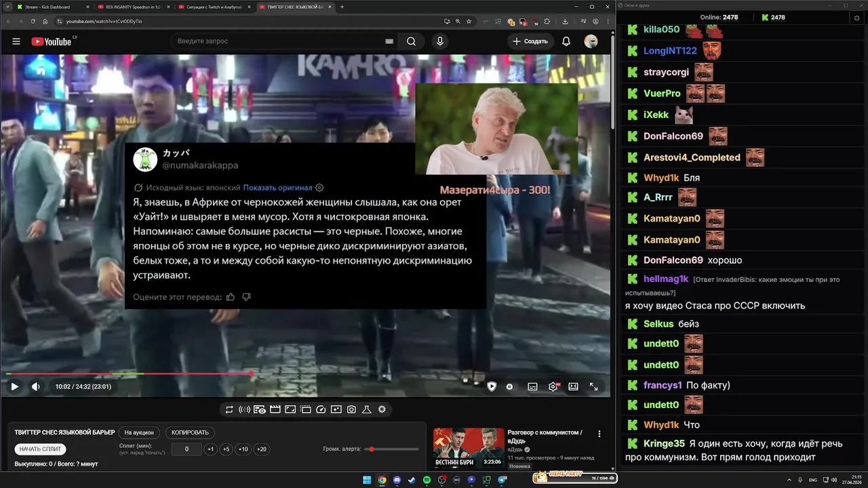Add one minute with +1 button

(x=210, y=449)
